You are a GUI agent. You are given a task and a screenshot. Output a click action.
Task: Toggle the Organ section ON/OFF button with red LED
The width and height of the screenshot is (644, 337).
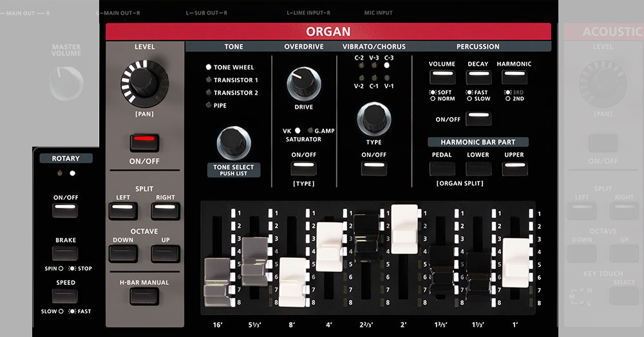pyautogui.click(x=144, y=143)
